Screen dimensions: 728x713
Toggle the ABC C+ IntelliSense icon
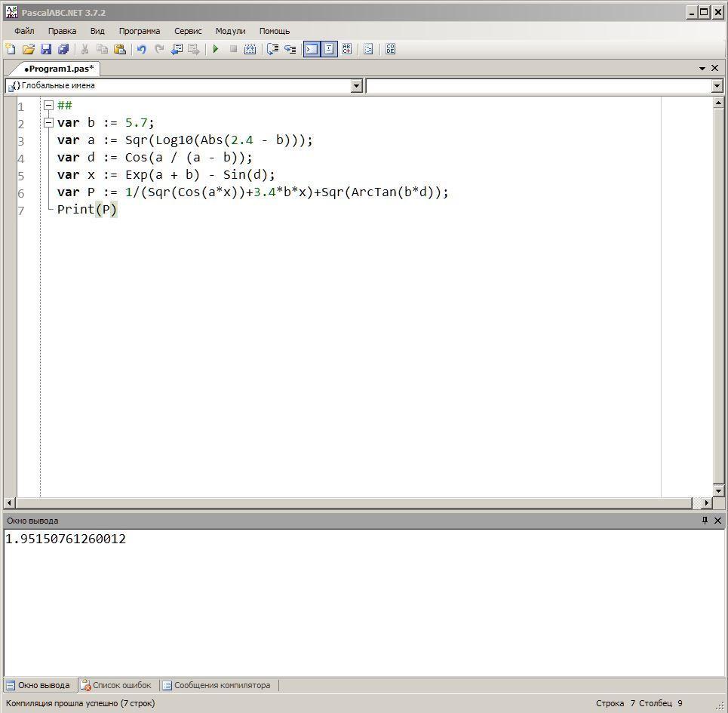(x=346, y=49)
